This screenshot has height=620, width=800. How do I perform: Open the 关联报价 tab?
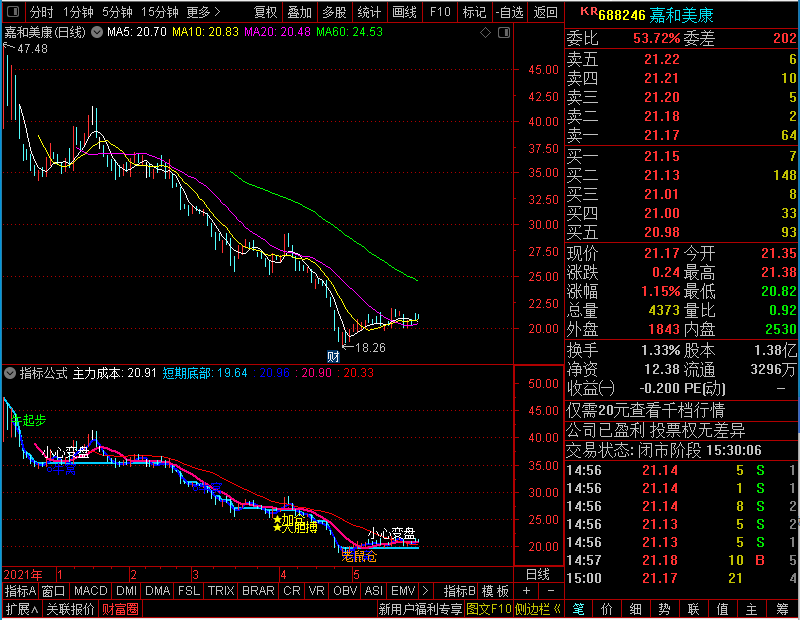point(70,609)
